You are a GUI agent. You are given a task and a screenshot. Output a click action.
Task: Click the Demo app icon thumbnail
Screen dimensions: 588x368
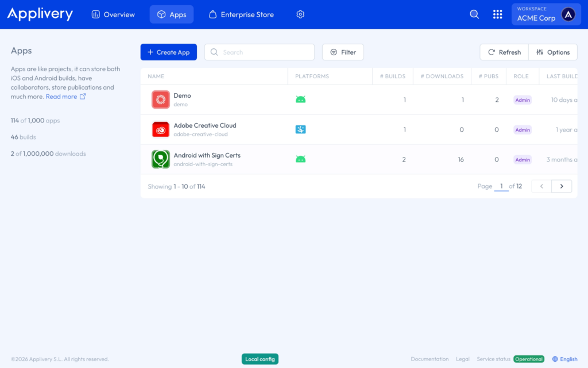[x=160, y=99]
